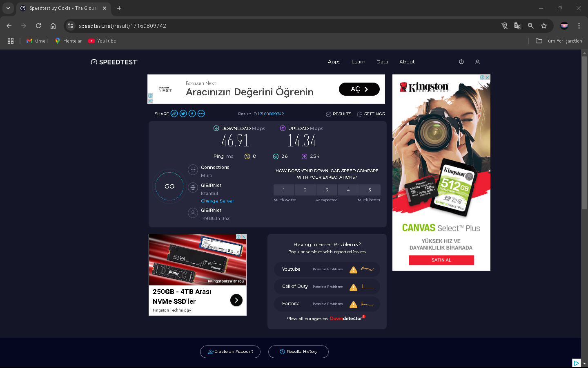Close the Borusan Next banner ad
588x368 pixels.
point(150,101)
